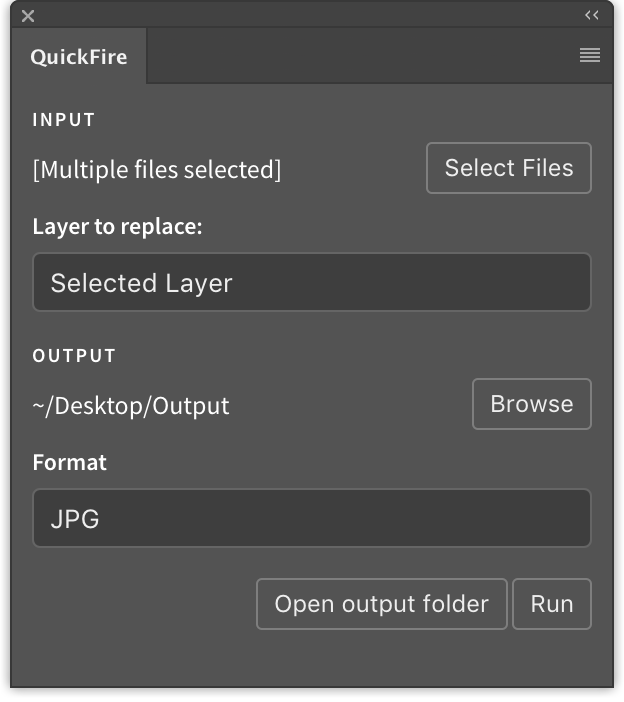Close the QuickFire panel with X icon
The image size is (624, 702).
tap(28, 16)
